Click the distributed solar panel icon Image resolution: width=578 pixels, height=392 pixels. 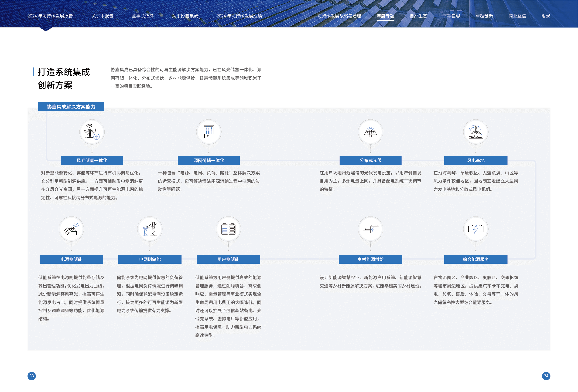coord(370,132)
